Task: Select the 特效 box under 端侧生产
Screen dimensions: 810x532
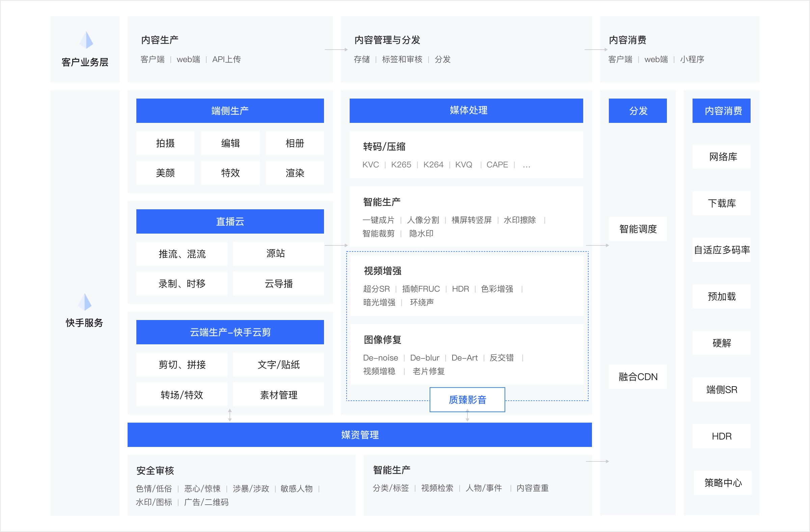Action: pyautogui.click(x=231, y=173)
